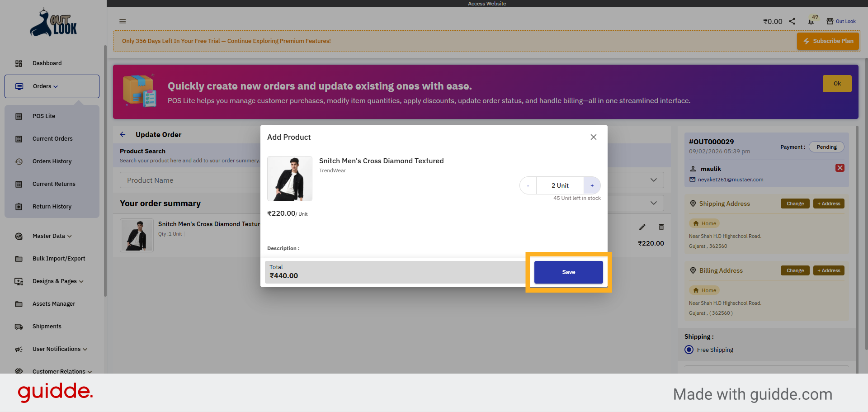The width and height of the screenshot is (868, 412).
Task: Click the POS Lite icon in sidebar
Action: [x=19, y=116]
